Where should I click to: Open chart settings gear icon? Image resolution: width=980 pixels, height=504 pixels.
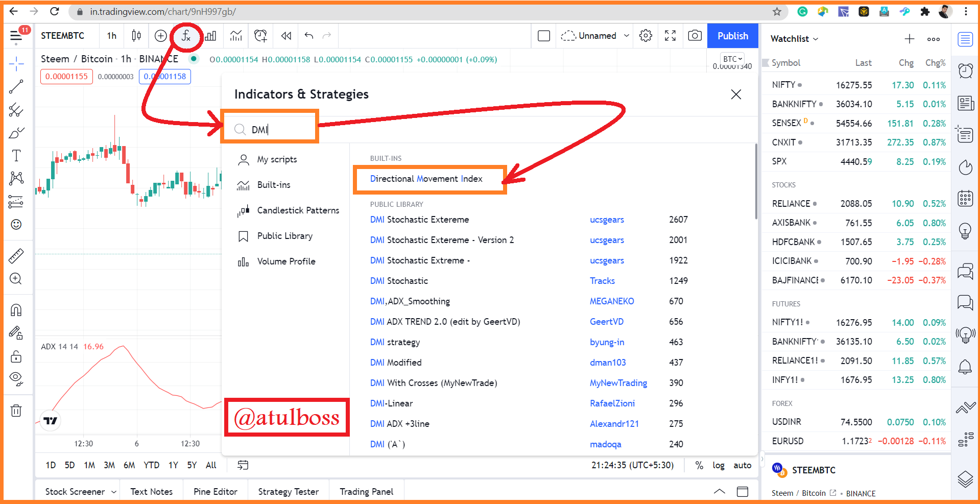tap(646, 36)
